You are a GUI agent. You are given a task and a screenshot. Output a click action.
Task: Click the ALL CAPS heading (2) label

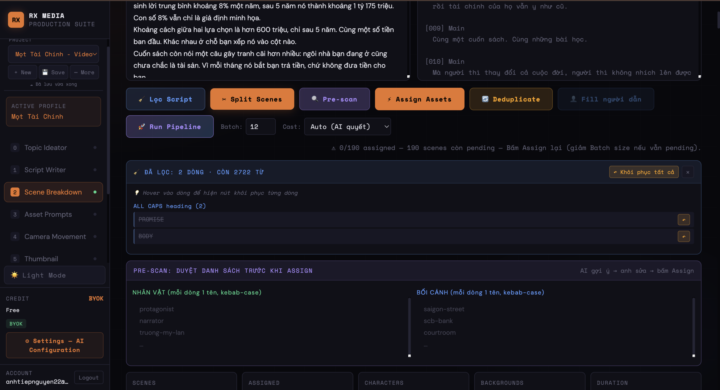click(169, 206)
